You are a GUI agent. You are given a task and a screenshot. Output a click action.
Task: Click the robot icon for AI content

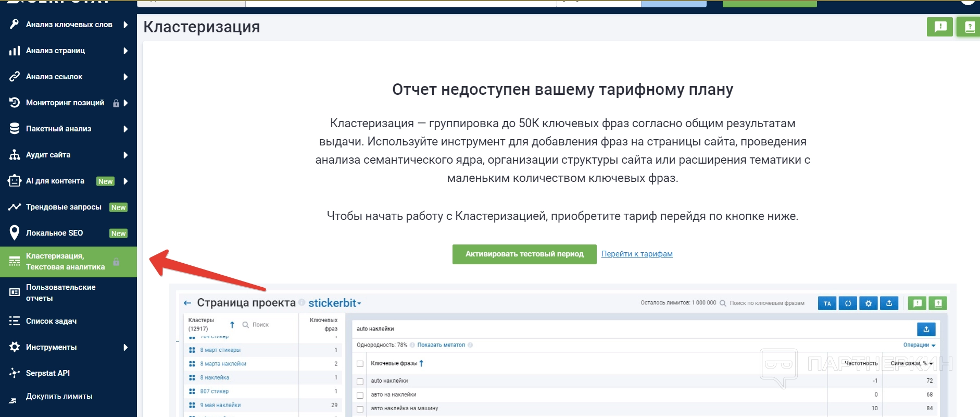tap(14, 181)
